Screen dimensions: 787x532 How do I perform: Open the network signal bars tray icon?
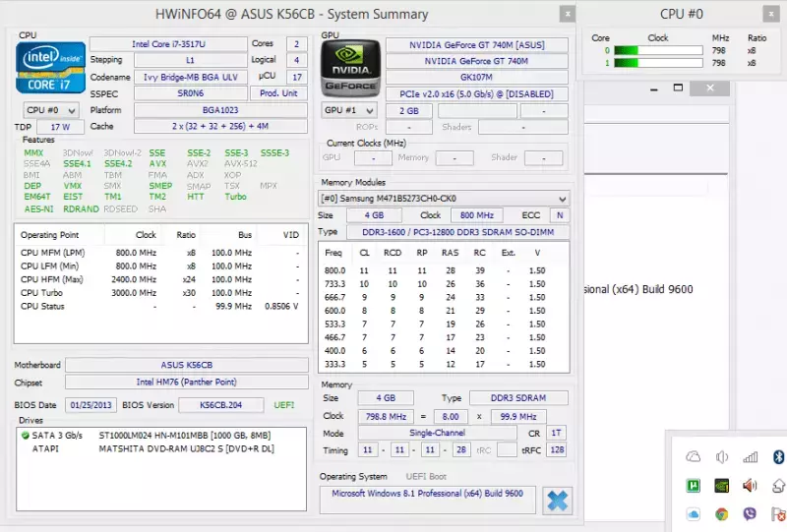(750, 456)
